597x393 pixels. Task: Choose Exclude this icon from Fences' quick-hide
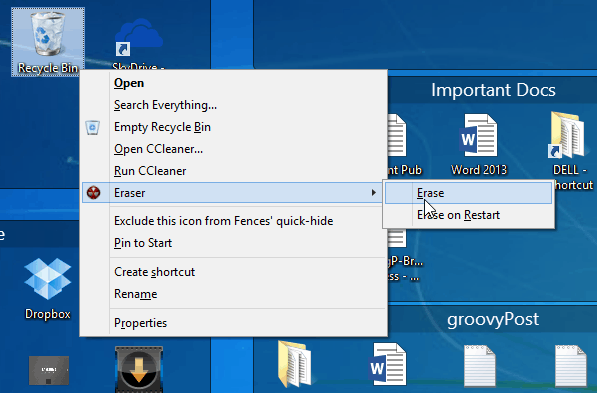click(x=234, y=221)
